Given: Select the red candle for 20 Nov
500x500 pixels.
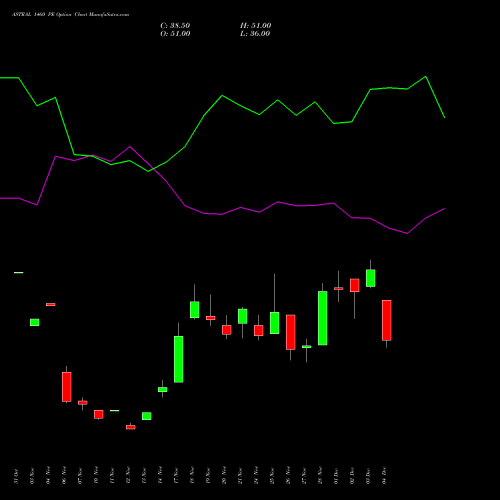Looking at the screenshot, I should coord(227,330).
